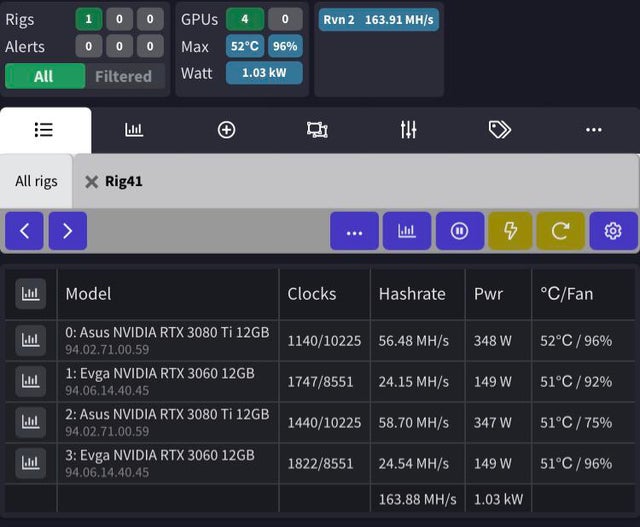This screenshot has height=527, width=640.
Task: Open chart for GPU 1 Evga 3060
Action: click(x=31, y=381)
